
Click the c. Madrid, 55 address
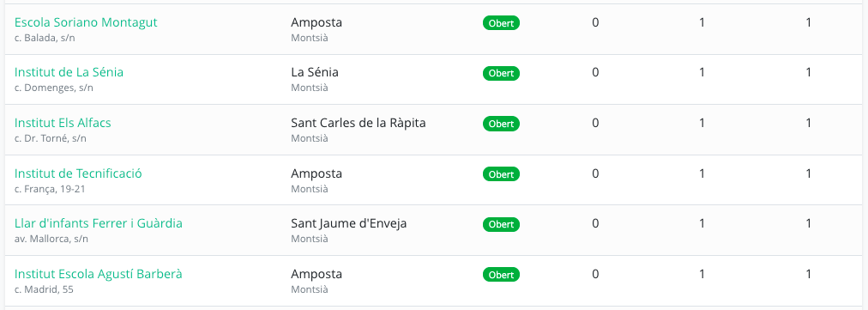(44, 289)
